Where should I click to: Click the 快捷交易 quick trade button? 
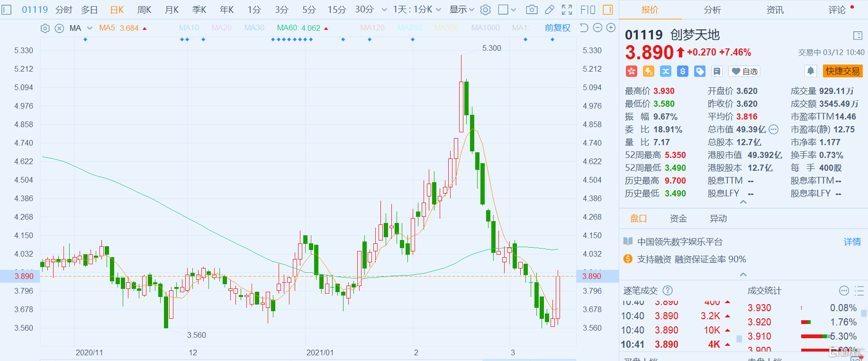[x=842, y=71]
